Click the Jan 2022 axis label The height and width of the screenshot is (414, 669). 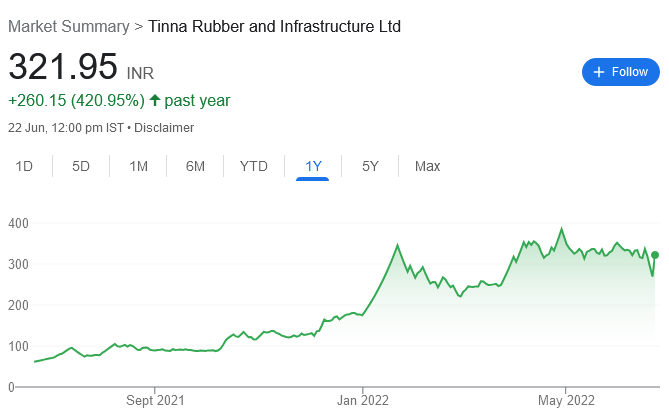(362, 400)
